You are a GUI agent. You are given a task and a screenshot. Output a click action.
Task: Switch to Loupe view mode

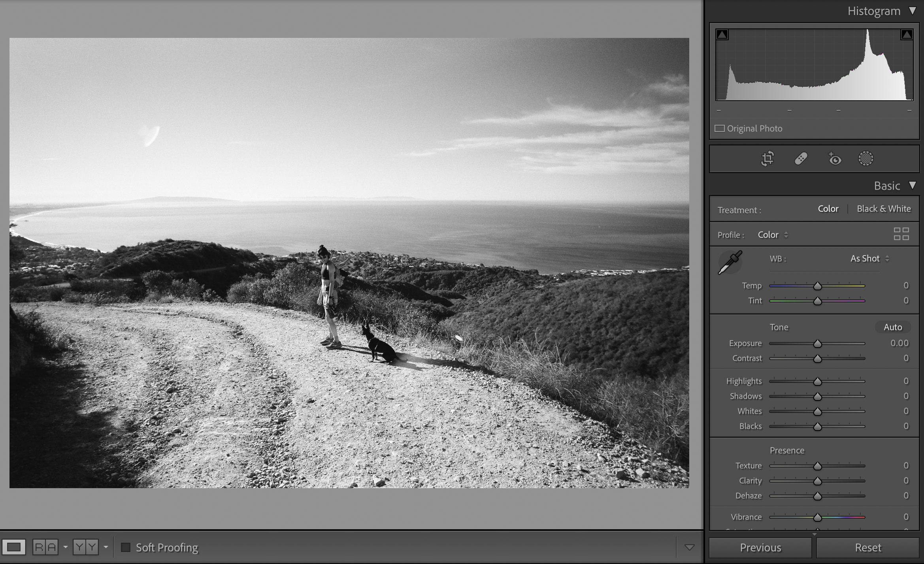[14, 547]
